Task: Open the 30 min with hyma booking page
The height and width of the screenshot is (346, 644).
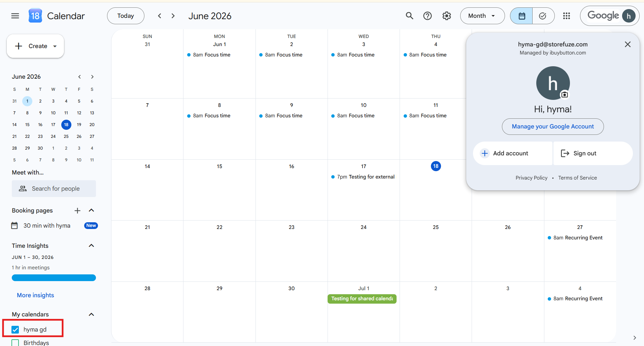Action: click(x=47, y=226)
